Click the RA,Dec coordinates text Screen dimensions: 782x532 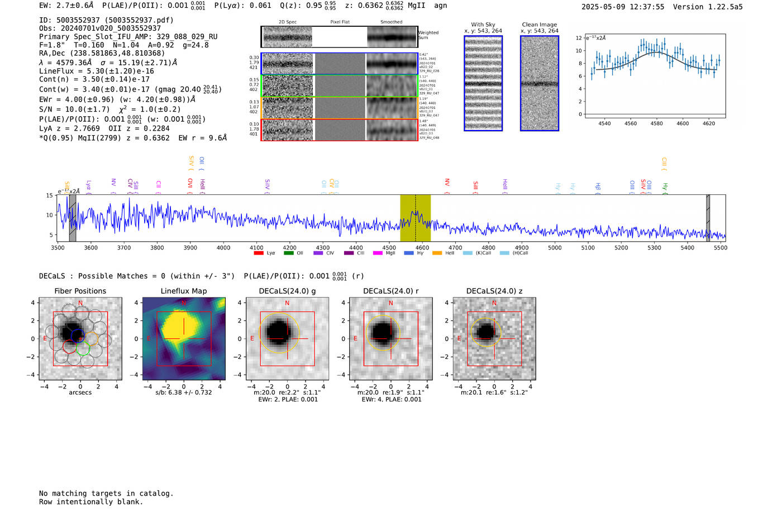102,54
